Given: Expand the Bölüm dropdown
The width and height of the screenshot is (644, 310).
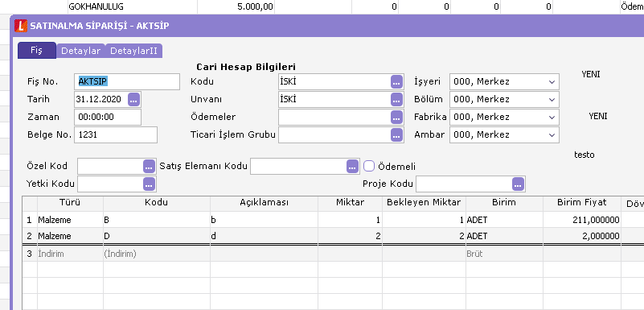Looking at the screenshot, I should click(552, 100).
